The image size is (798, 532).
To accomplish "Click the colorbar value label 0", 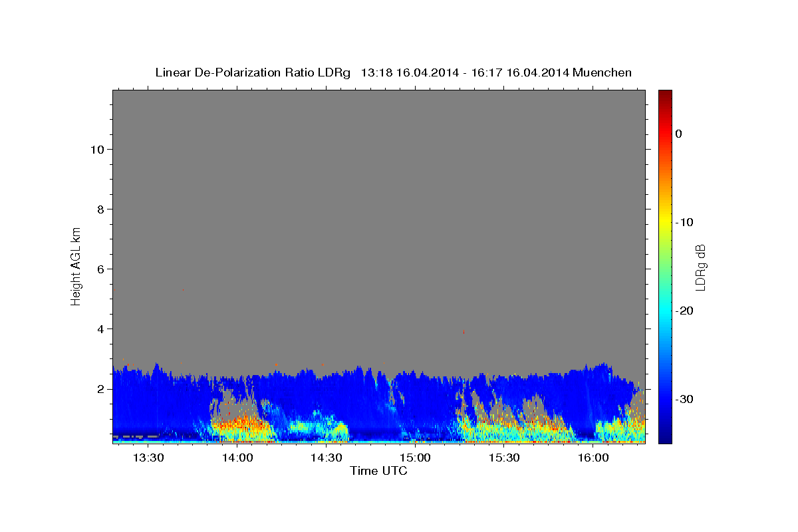I will click(679, 134).
